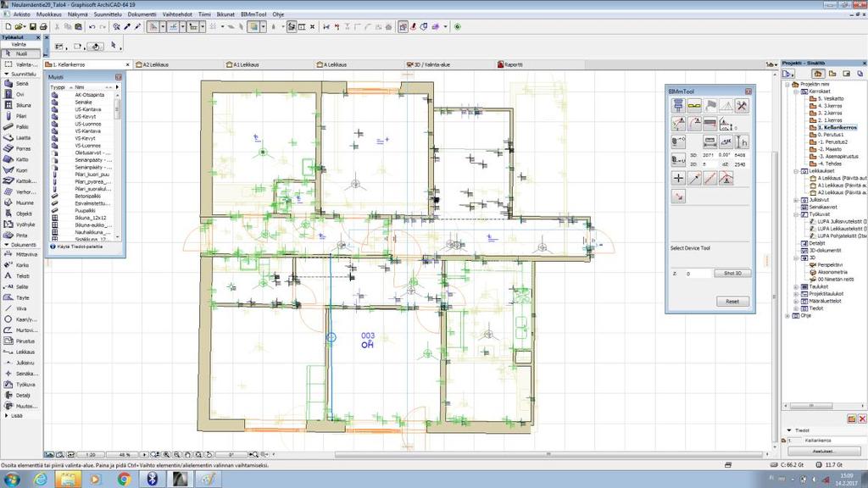Open the Muokkaus menu
868x488 pixels.
[x=48, y=14]
